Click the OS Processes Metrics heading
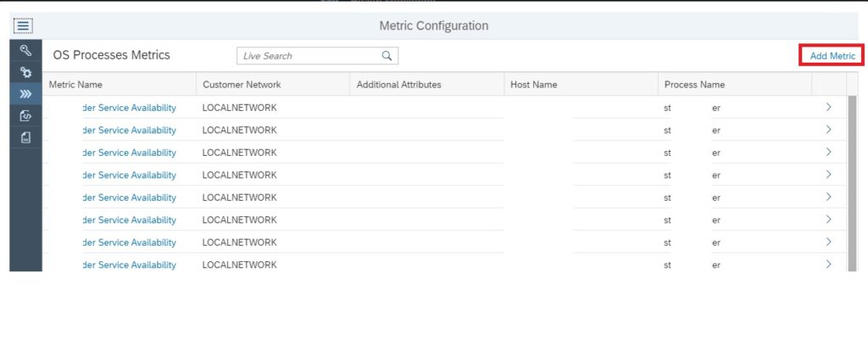Viewport: 868px width, 362px height. 111,55
